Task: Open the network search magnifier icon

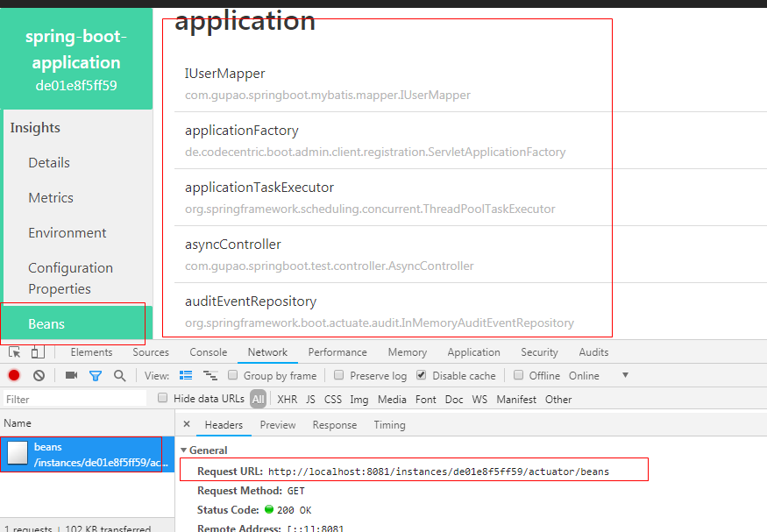Action: coord(119,375)
